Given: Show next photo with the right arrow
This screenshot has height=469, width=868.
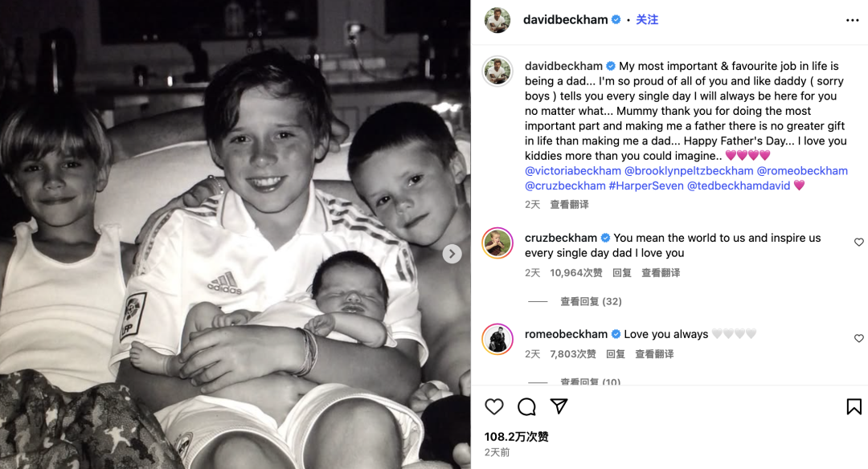Looking at the screenshot, I should (452, 254).
